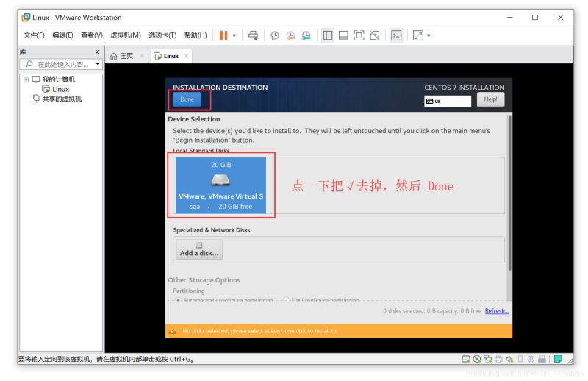Screen dimensions: 588x381
Task: Click the stretch guest display icon
Action: (417, 35)
